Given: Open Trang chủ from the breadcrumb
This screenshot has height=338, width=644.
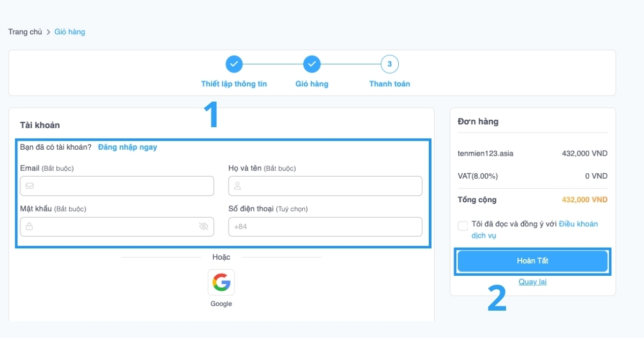Looking at the screenshot, I should [x=25, y=32].
